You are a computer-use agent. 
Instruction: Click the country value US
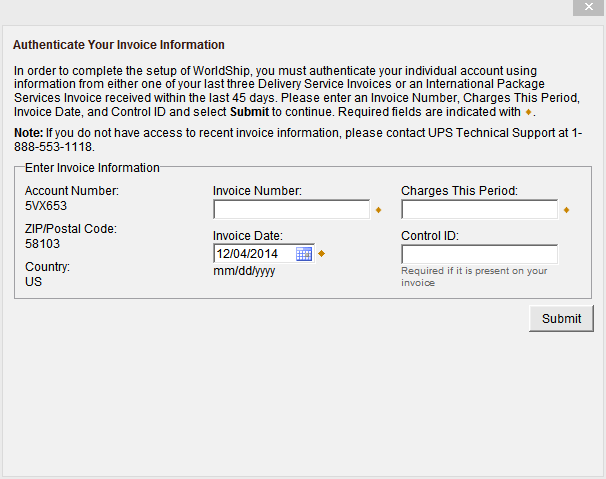(33, 282)
